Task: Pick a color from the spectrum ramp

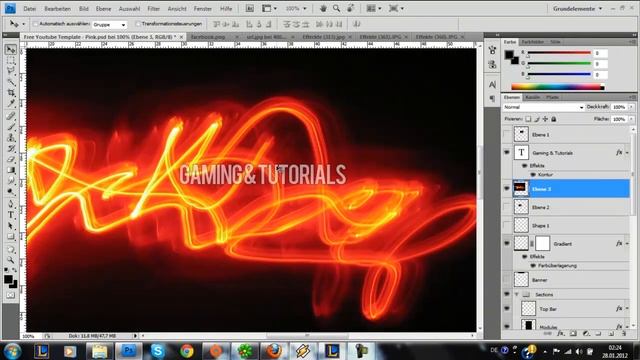Action: tap(558, 87)
